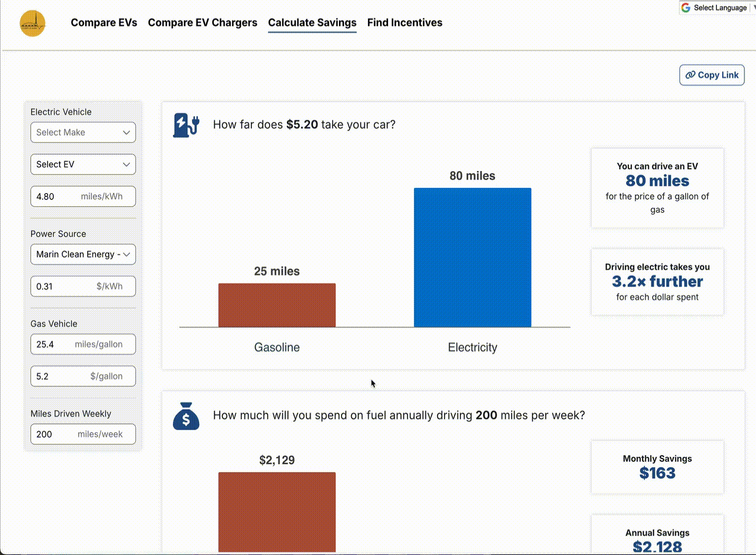Open the Compare EV Chargers page
Image resolution: width=756 pixels, height=555 pixels.
[203, 23]
